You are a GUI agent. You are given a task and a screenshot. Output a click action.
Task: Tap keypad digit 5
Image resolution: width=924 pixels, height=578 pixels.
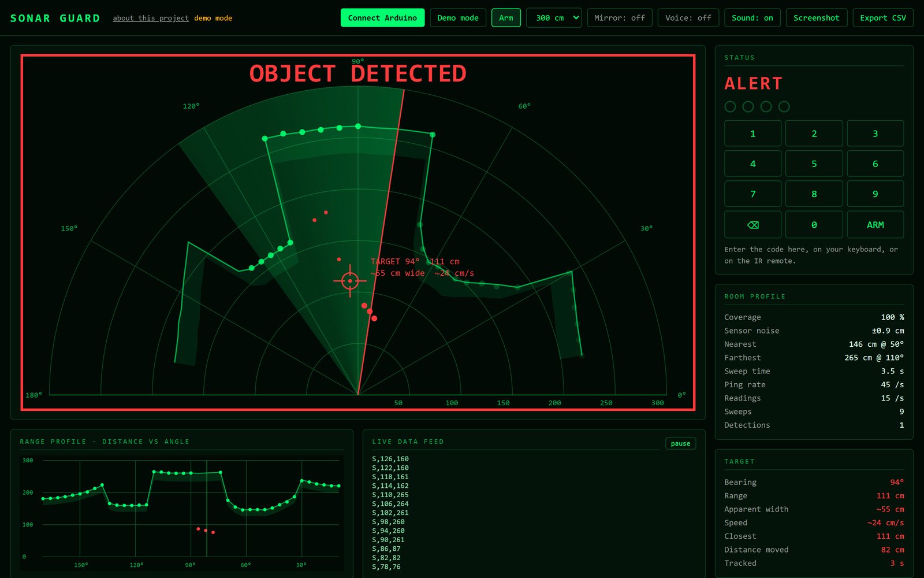point(814,164)
